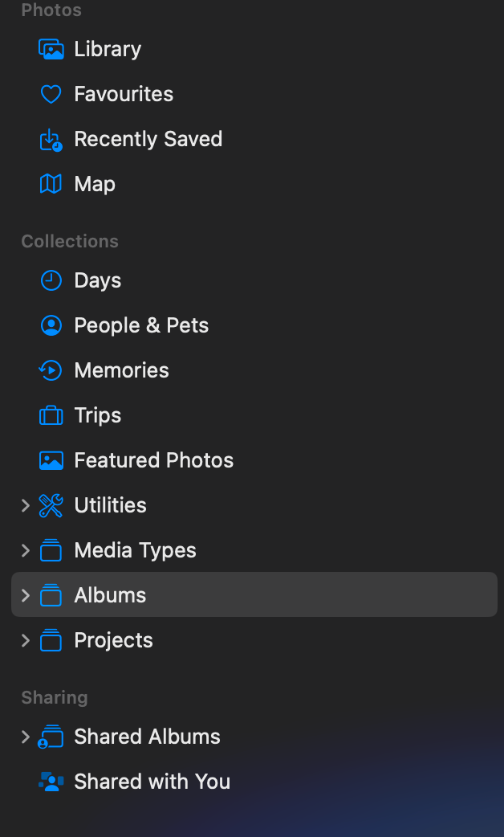Click the Featured Photos picture icon
The width and height of the screenshot is (504, 837).
coord(51,460)
